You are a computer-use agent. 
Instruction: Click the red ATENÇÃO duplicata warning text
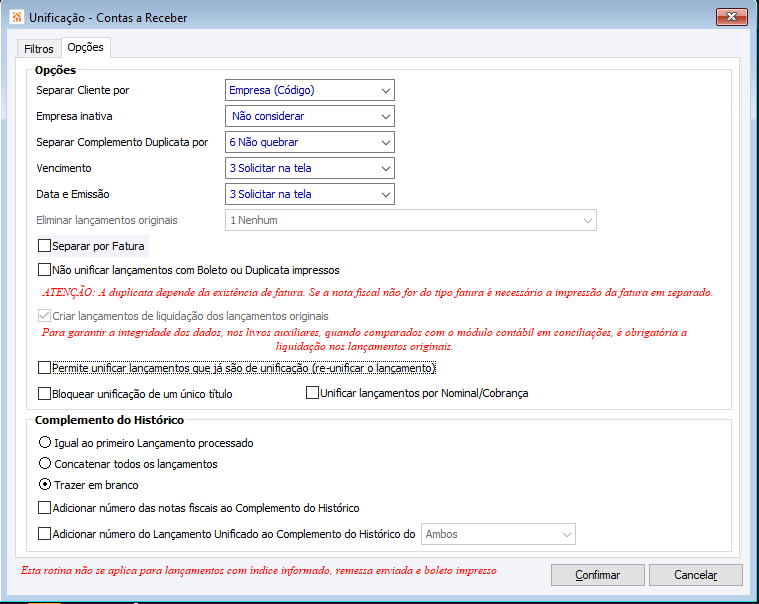[x=378, y=292]
